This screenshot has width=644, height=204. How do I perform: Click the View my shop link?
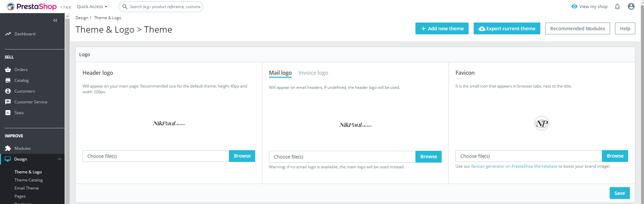tap(589, 6)
